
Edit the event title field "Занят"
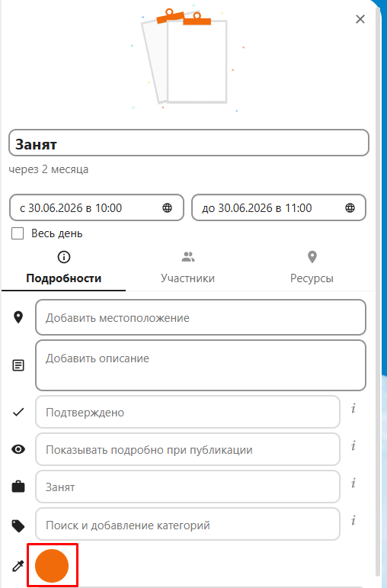(x=189, y=143)
